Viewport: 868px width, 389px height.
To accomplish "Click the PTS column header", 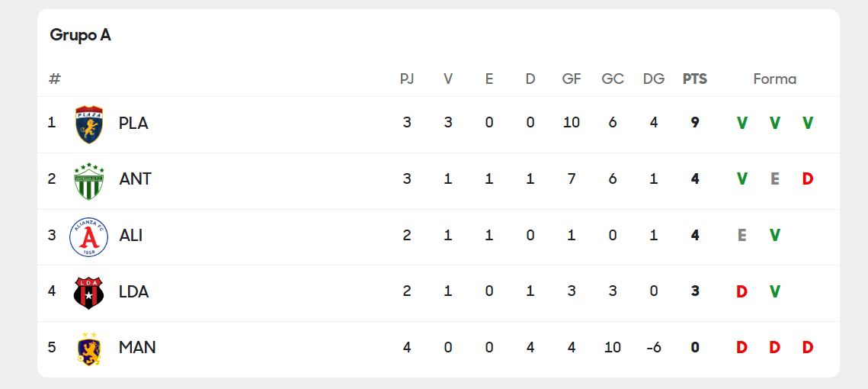I will tap(694, 79).
